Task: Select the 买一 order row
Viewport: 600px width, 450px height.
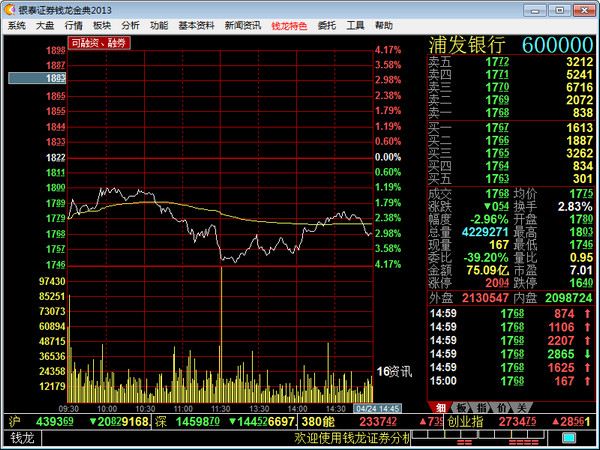Action: click(x=510, y=127)
